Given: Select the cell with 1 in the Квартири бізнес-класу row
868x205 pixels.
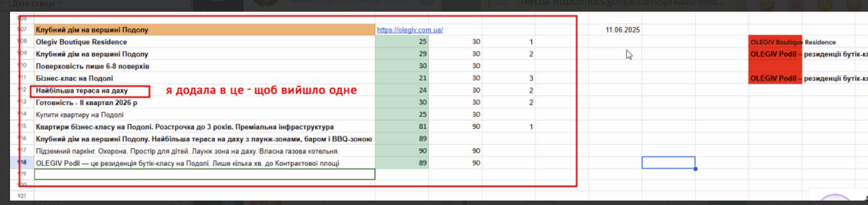Looking at the screenshot, I should click(x=509, y=127).
